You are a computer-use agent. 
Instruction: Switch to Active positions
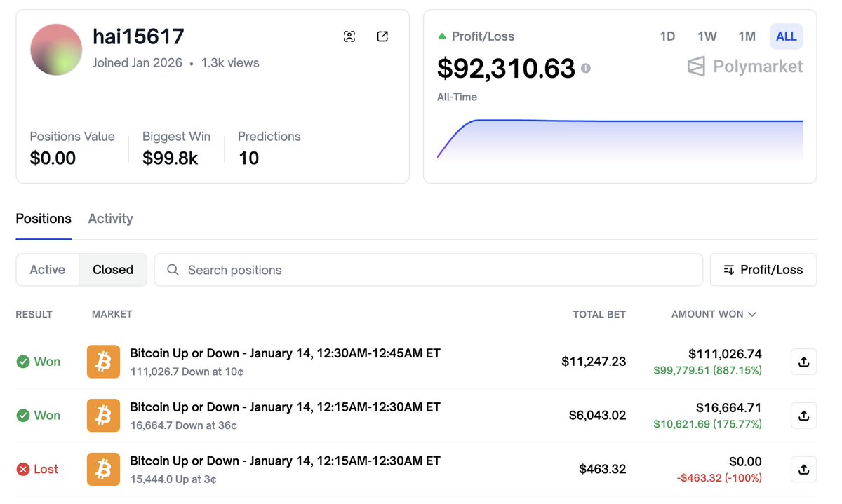point(47,269)
